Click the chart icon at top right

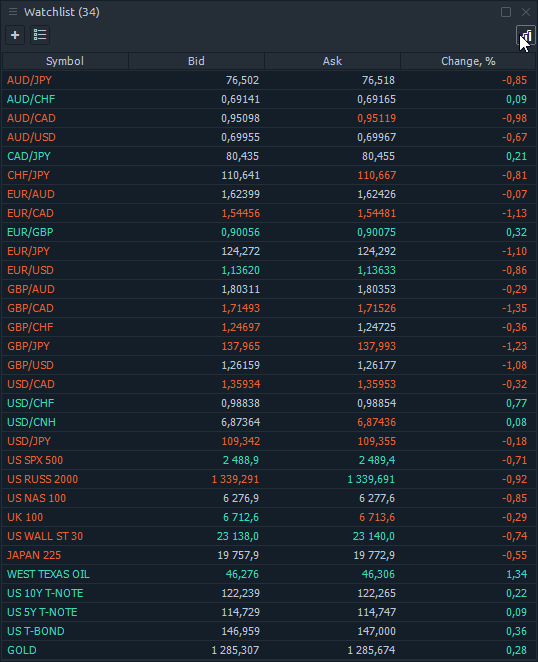526,35
